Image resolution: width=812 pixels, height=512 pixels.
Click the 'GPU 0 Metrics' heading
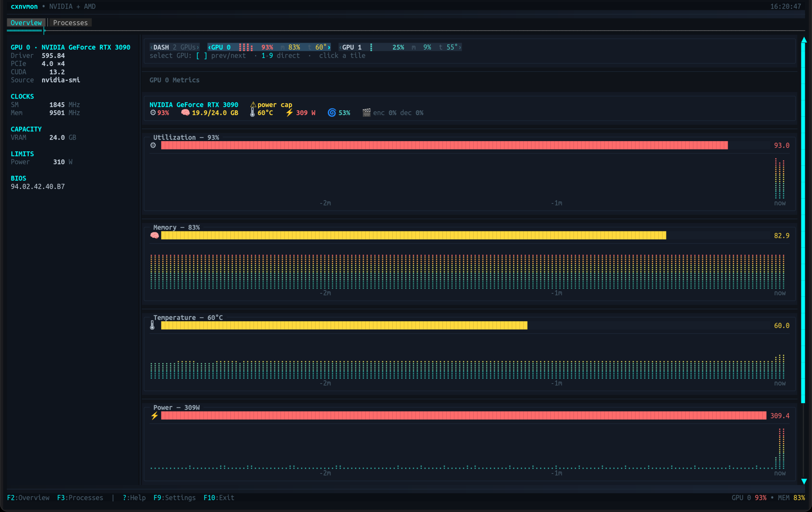click(x=174, y=80)
